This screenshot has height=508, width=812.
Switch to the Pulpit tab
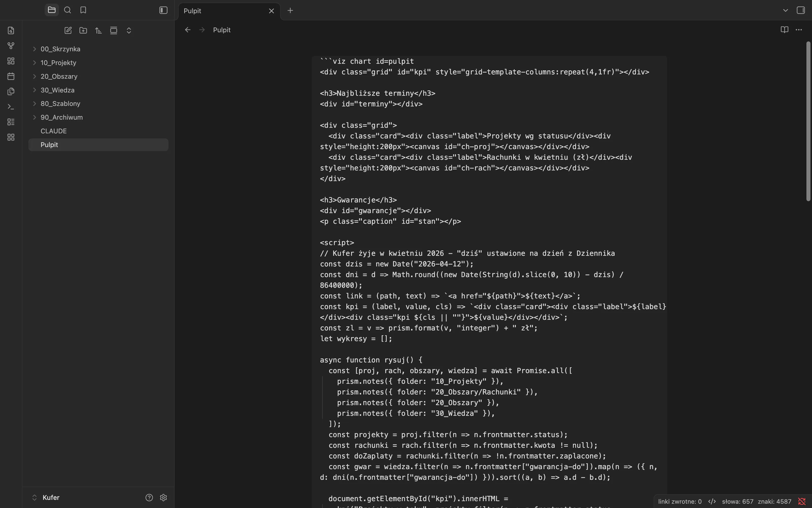coord(229,11)
